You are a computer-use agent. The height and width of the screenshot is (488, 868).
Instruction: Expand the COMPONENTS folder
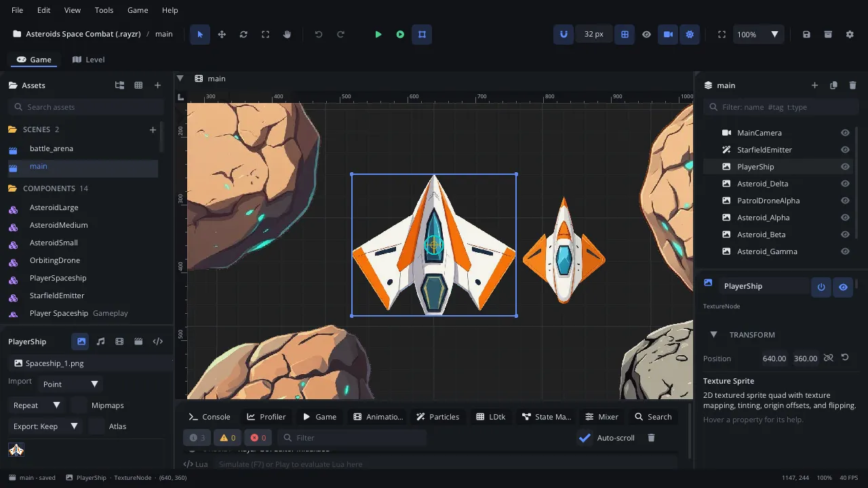[x=12, y=188]
